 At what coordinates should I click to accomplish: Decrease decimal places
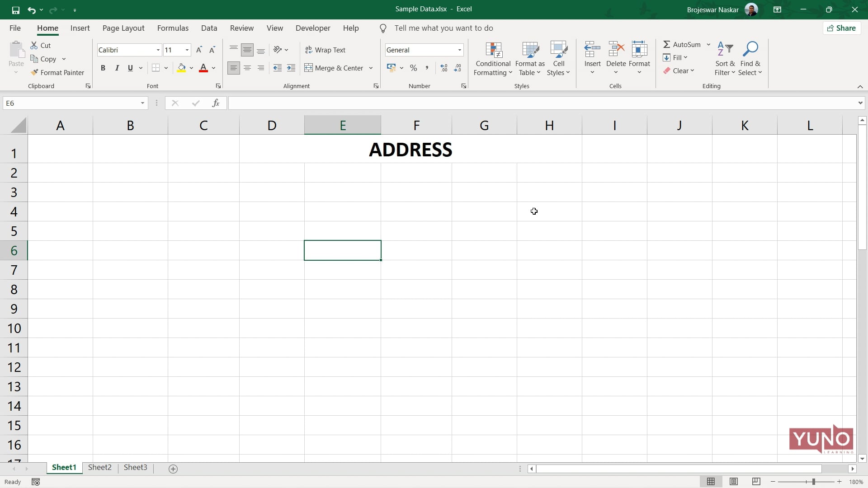[x=458, y=68]
